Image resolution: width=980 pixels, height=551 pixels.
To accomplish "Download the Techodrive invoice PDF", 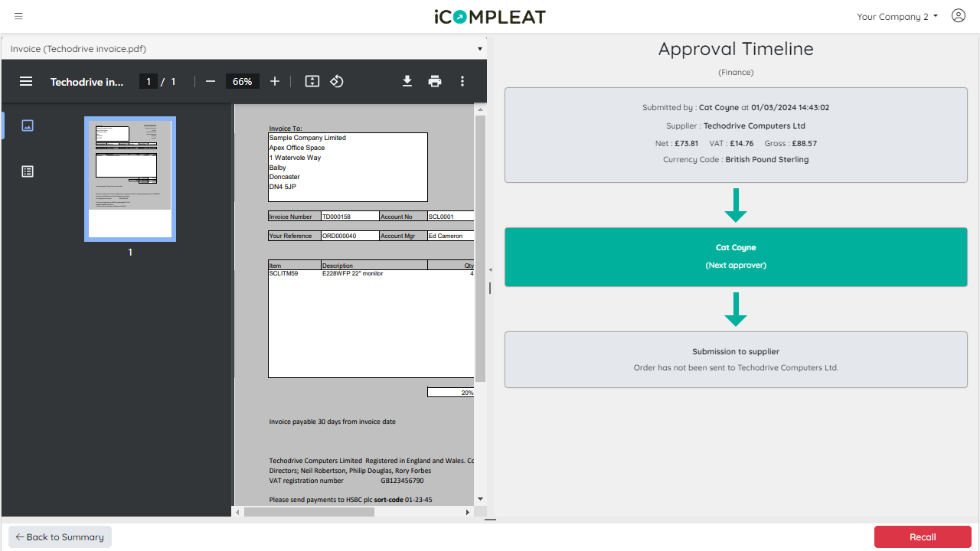I will tap(407, 81).
